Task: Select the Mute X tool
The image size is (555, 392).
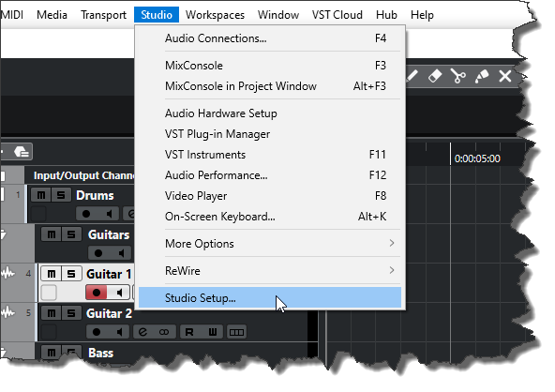Action: click(x=505, y=76)
